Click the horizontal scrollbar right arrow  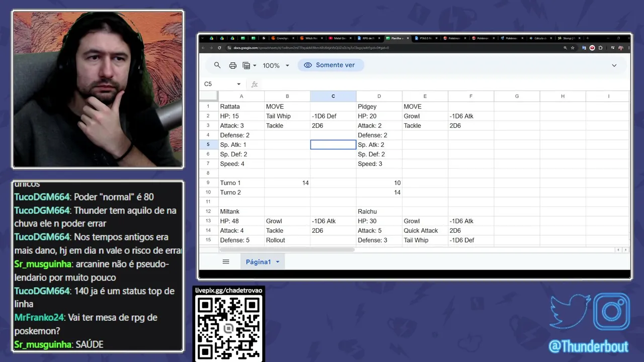tap(626, 250)
